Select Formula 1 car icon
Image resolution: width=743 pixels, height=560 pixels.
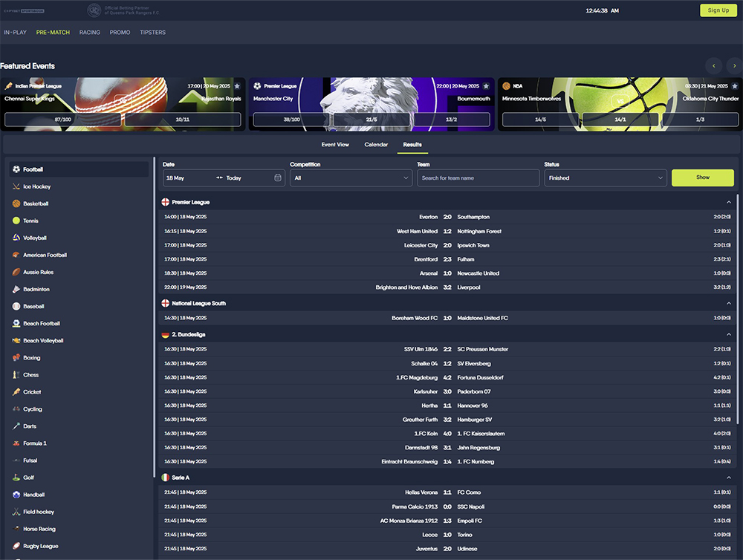pyautogui.click(x=16, y=443)
